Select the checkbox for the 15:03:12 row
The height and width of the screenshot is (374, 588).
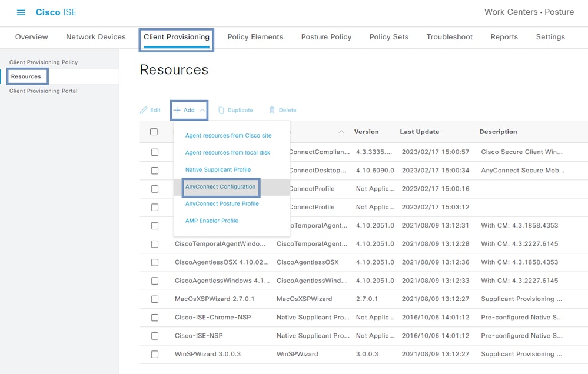click(154, 207)
